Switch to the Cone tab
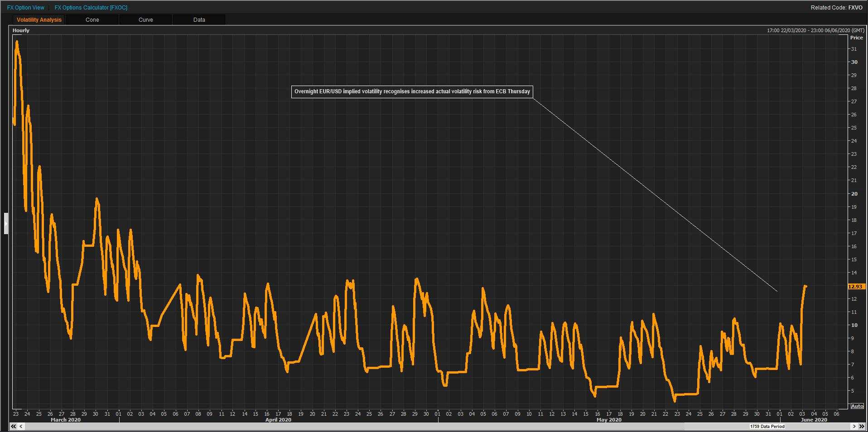868x432 pixels. [x=92, y=20]
